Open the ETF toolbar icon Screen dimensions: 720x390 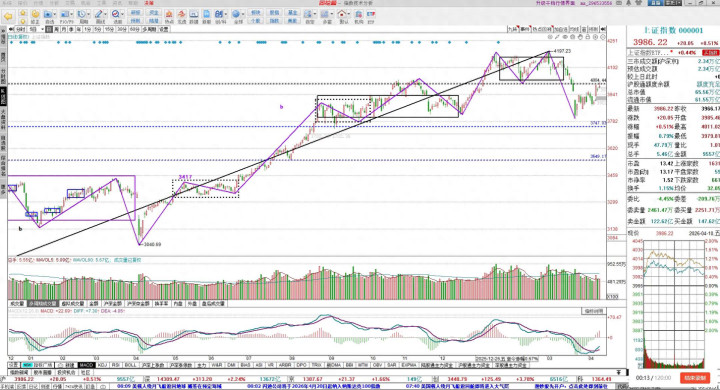[371, 14]
